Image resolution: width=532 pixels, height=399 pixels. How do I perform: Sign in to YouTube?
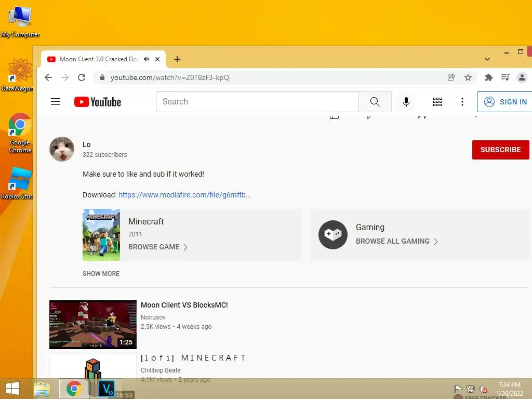505,102
